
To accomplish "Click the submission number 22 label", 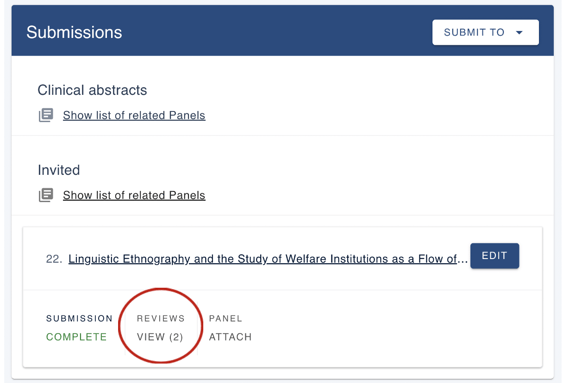I will click(54, 259).
